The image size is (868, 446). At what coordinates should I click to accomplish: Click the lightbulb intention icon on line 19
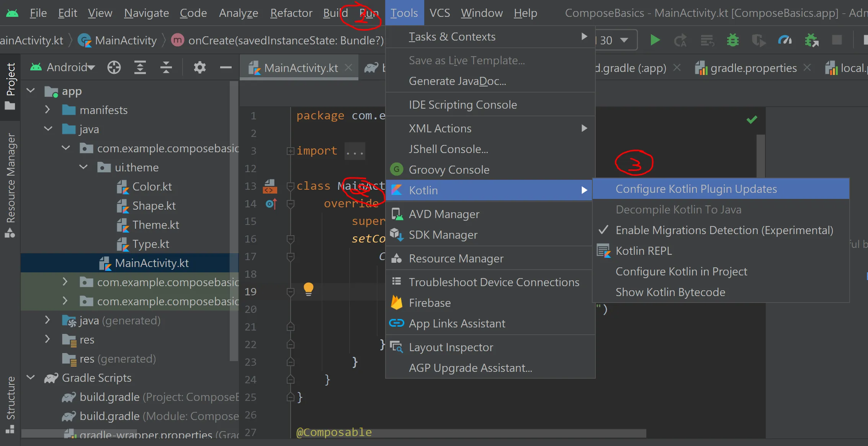pos(308,289)
